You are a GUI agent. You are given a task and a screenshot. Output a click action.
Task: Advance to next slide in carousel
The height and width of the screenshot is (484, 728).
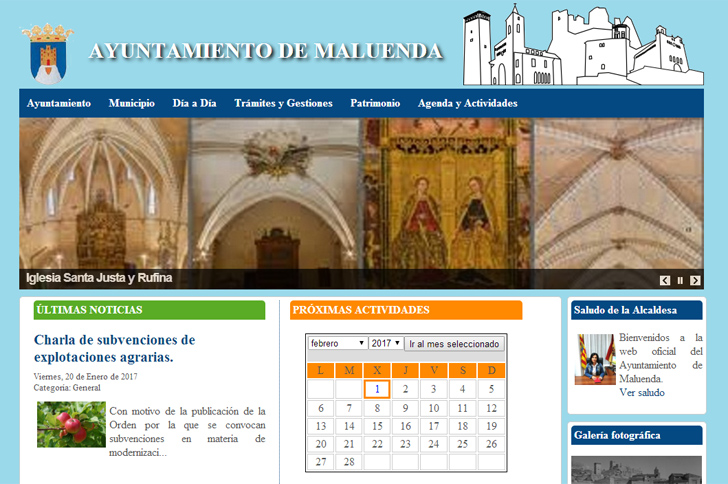(695, 281)
